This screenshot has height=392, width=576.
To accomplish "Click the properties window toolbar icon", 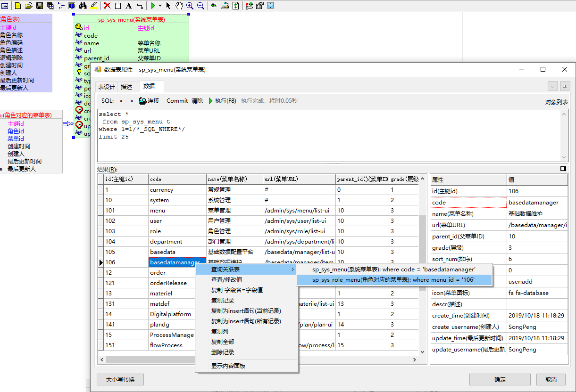I will (x=259, y=6).
